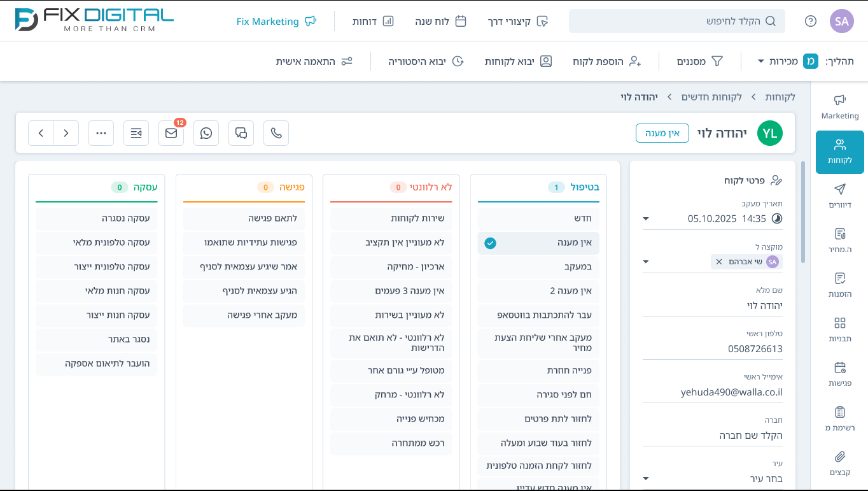Open the phone call icon button
This screenshot has height=491, width=868.
click(x=276, y=133)
